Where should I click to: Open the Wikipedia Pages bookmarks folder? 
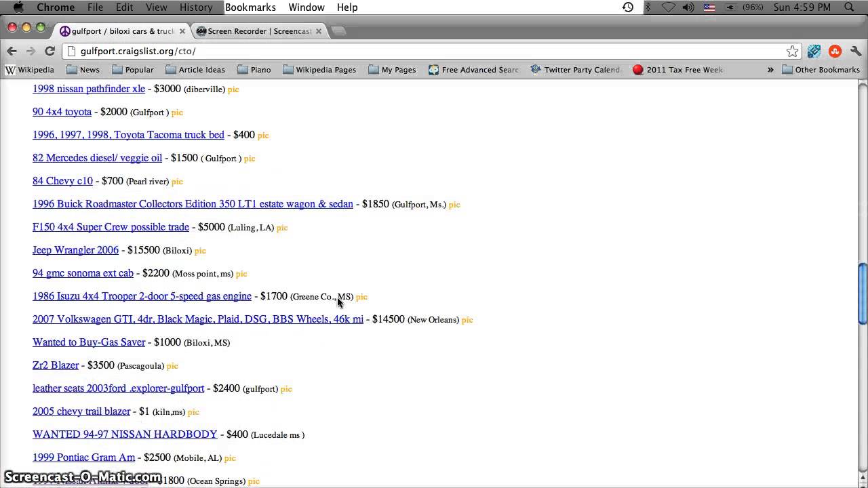click(x=319, y=70)
